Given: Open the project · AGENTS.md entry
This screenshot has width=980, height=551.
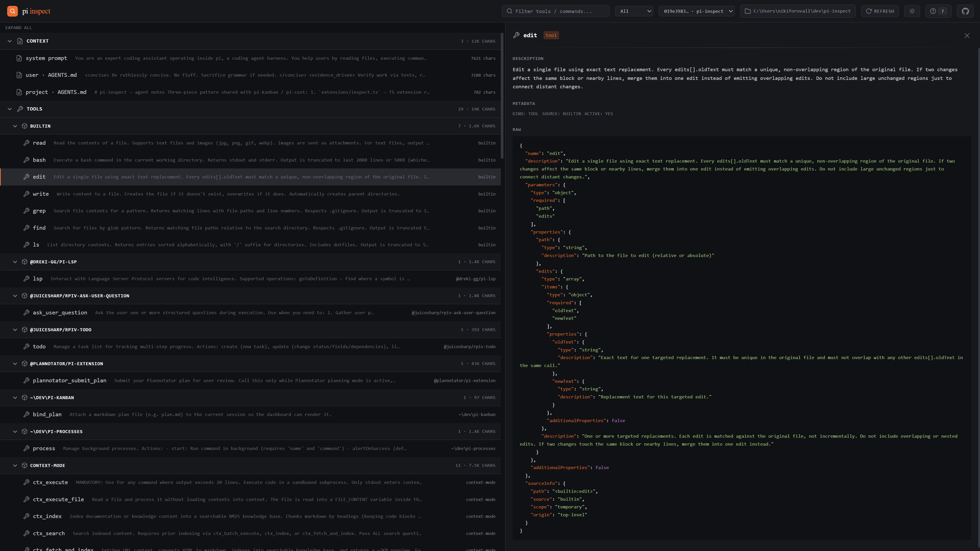Looking at the screenshot, I should pos(250,92).
